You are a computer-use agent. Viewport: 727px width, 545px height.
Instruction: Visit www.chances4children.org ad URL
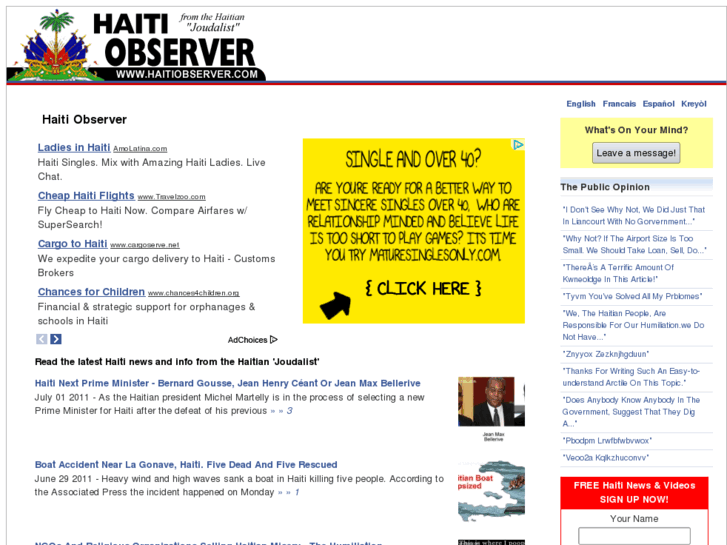(x=194, y=293)
